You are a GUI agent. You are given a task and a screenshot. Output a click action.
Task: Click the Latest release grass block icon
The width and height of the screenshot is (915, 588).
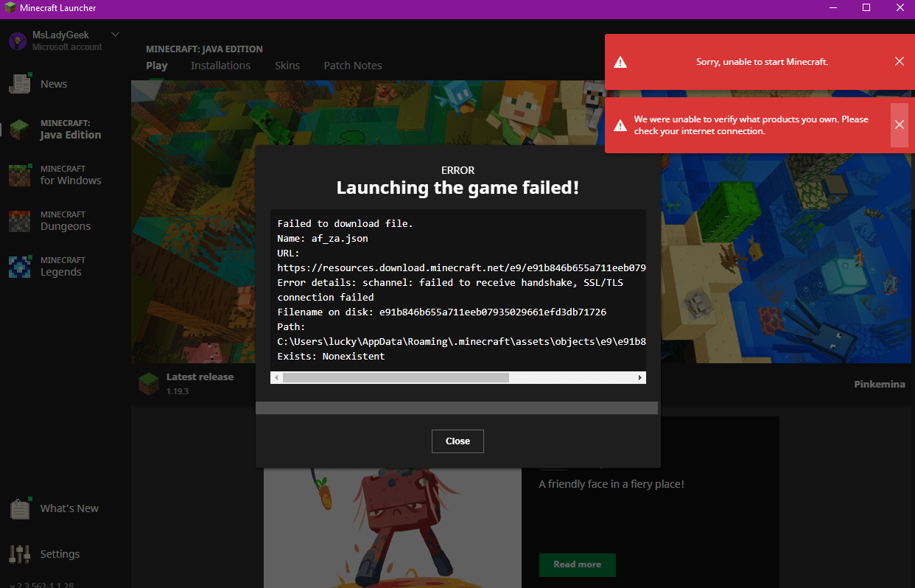(x=149, y=383)
